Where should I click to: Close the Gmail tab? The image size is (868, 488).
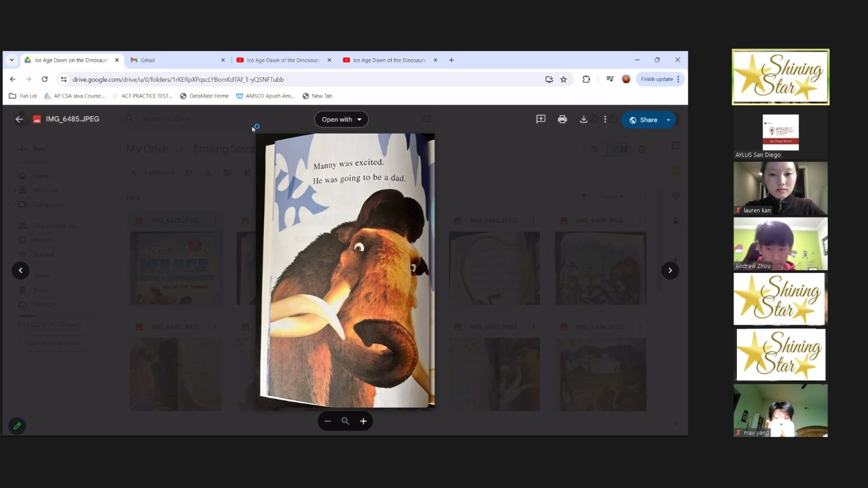click(223, 60)
